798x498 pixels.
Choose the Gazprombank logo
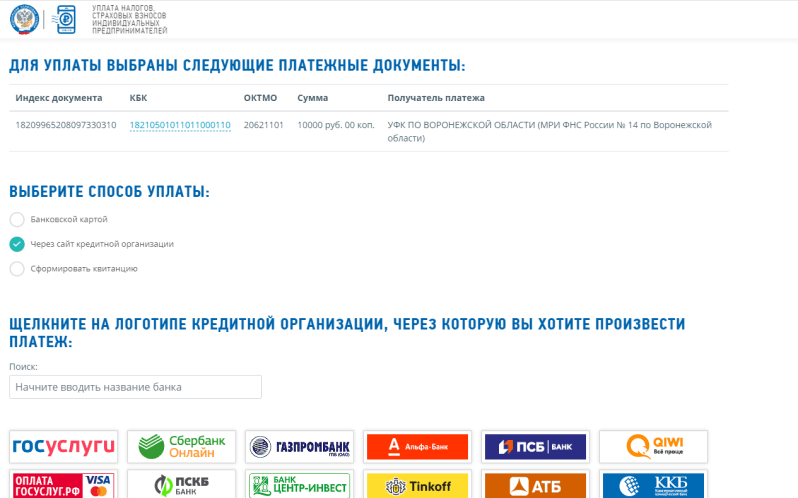coord(300,447)
